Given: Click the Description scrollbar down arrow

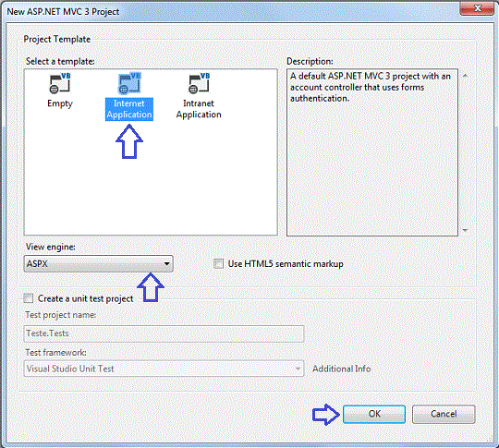Looking at the screenshot, I should pos(465,230).
